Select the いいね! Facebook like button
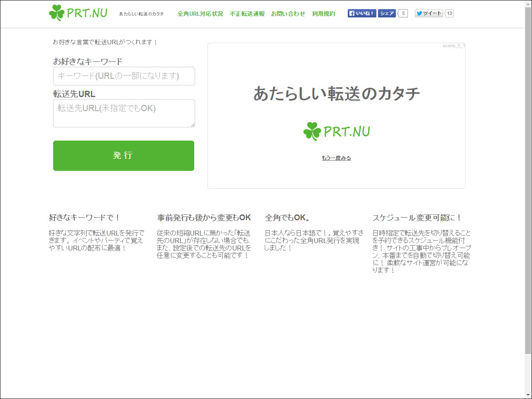532x399 pixels. 362,13
